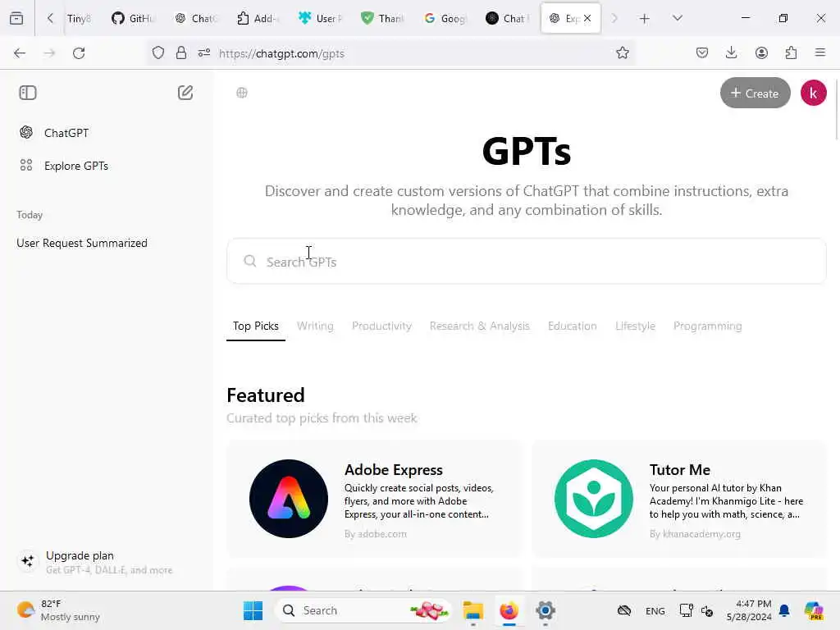Open tracking protection shield icon
This screenshot has height=630, width=840.
point(157,53)
